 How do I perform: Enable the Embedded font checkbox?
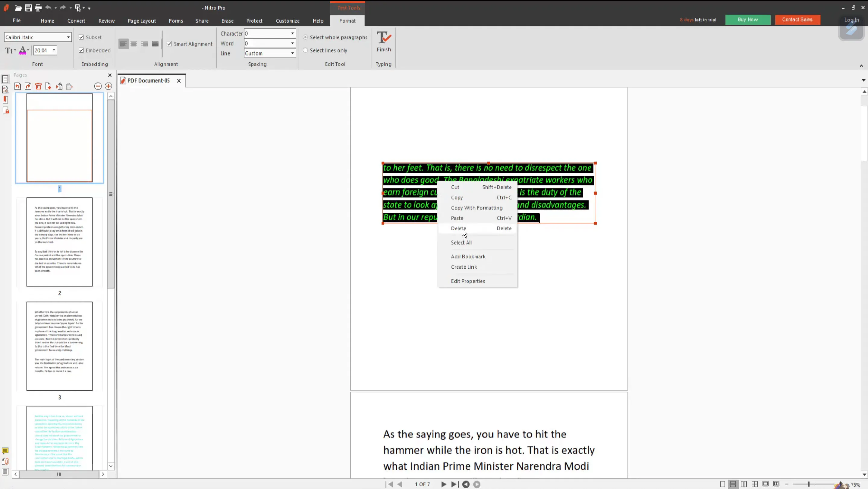[x=81, y=49]
